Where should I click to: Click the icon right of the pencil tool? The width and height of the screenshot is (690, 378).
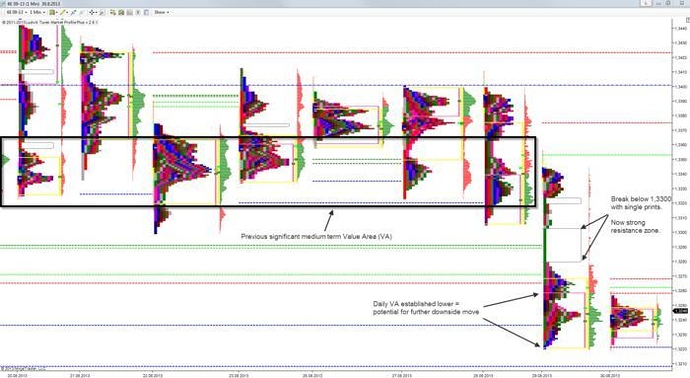[x=73, y=12]
